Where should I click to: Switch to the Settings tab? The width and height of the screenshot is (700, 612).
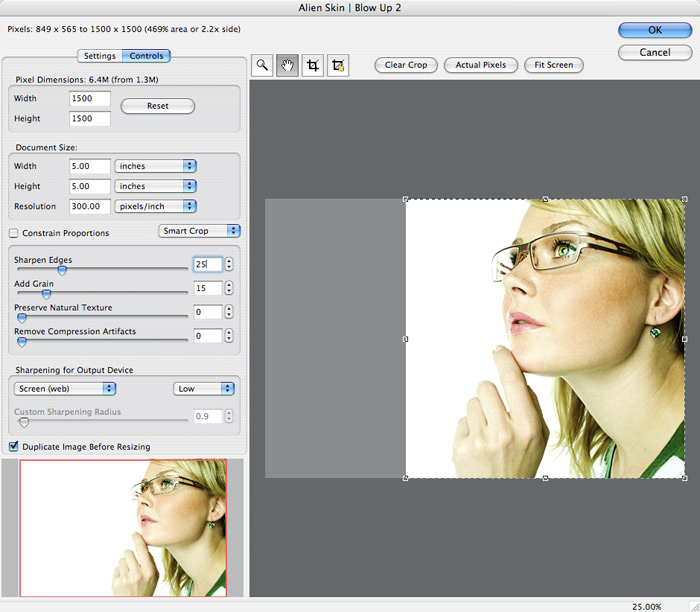99,56
